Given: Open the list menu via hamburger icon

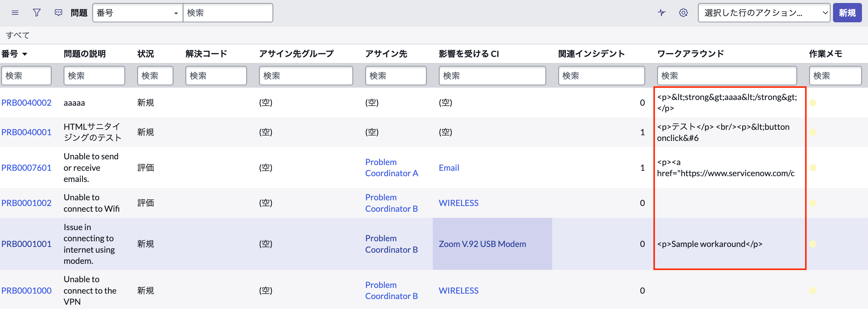Looking at the screenshot, I should pyautogui.click(x=15, y=12).
